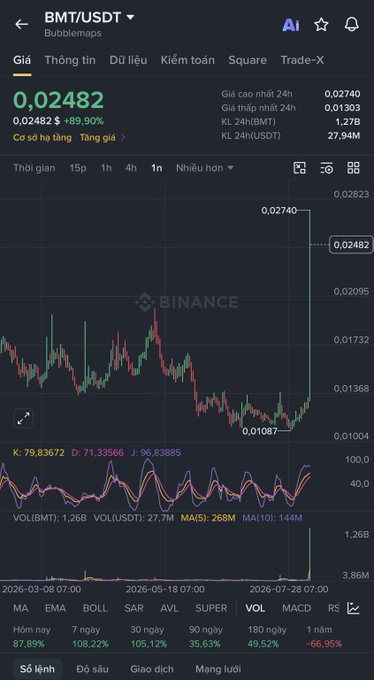Viewport: 374px width, 680px height.
Task: Enable the BOLL indicator
Action: click(x=95, y=608)
